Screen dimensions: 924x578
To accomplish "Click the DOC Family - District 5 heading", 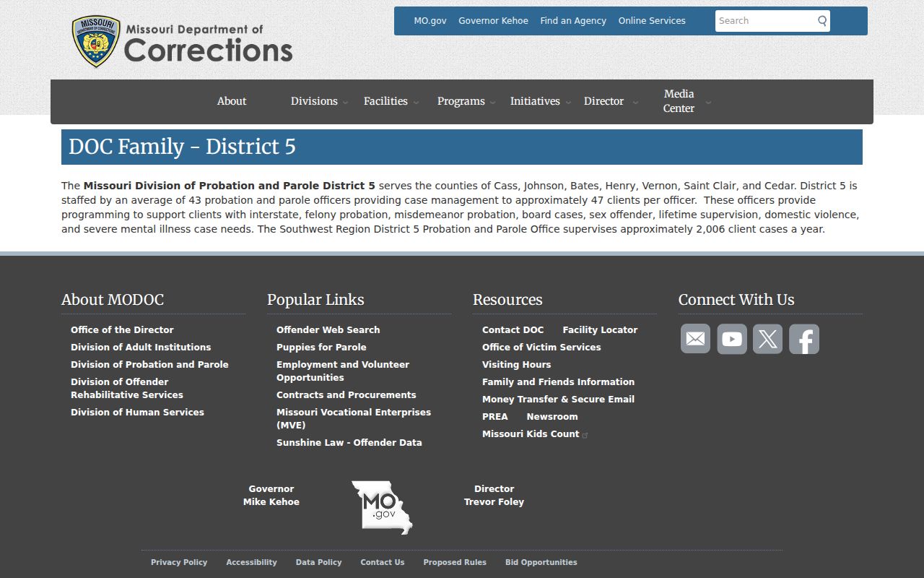I will point(182,147).
